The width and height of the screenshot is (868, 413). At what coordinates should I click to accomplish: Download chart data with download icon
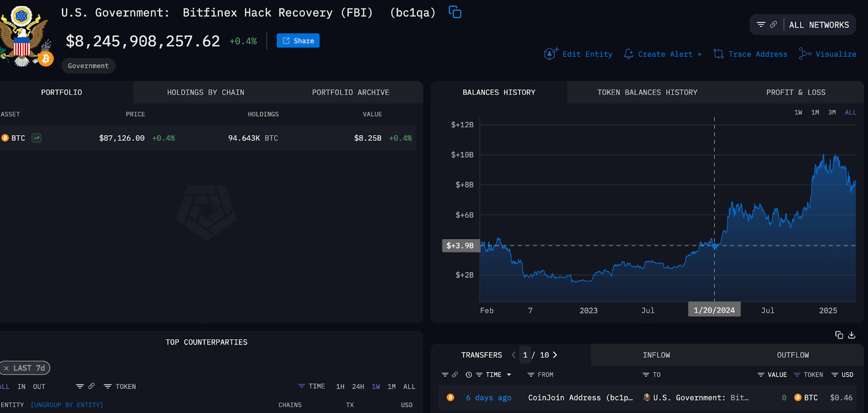852,335
